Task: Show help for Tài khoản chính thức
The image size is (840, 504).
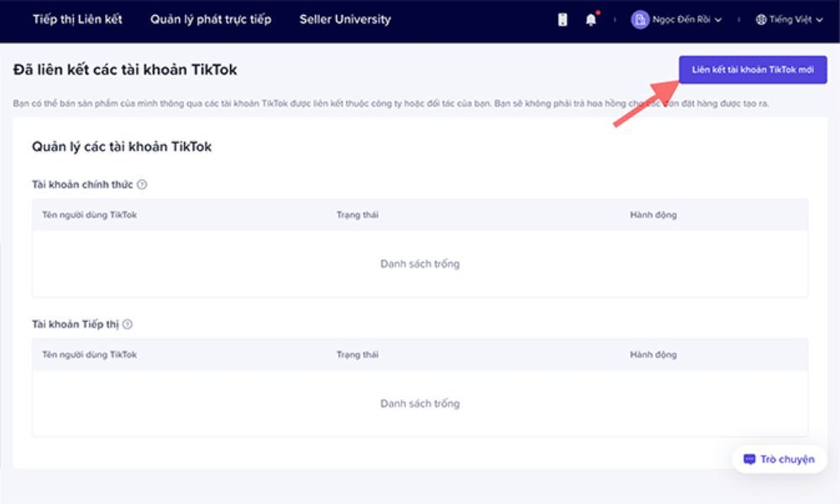Action: [142, 184]
